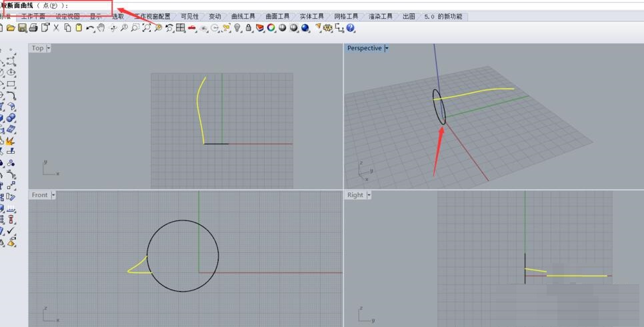Open the Front viewport dropdown arrow
The height and width of the screenshot is (327, 644).
click(53, 195)
